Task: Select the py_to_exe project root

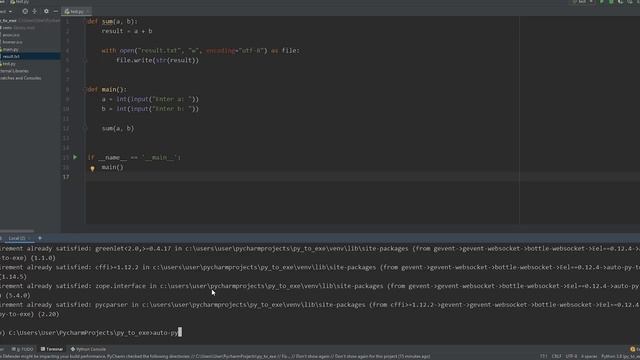Action: click(8, 20)
